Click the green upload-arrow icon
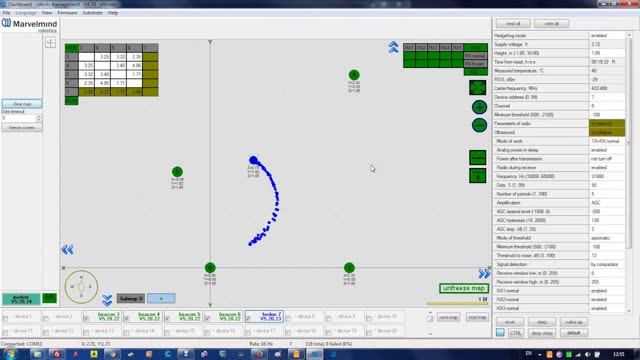Screen dimensions: 640x360 478,176
